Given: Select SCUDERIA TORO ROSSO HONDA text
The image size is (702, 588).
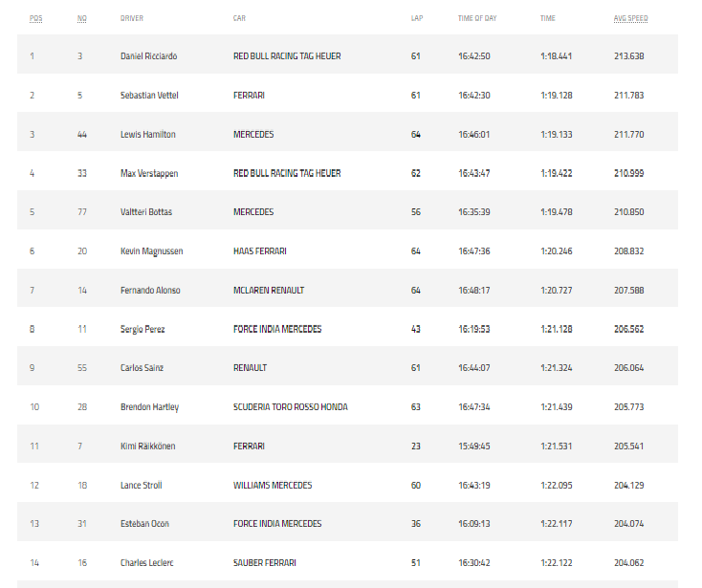Looking at the screenshot, I should [290, 406].
